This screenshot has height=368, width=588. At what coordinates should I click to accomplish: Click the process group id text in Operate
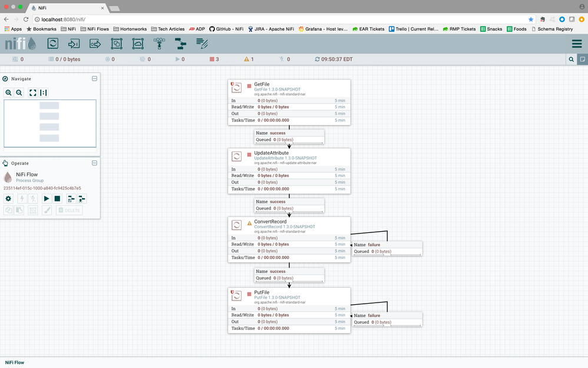click(x=42, y=188)
